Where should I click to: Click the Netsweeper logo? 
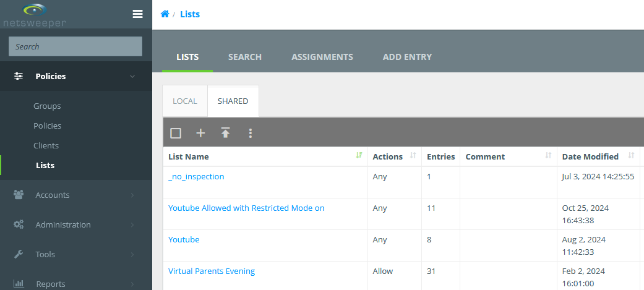(x=35, y=15)
